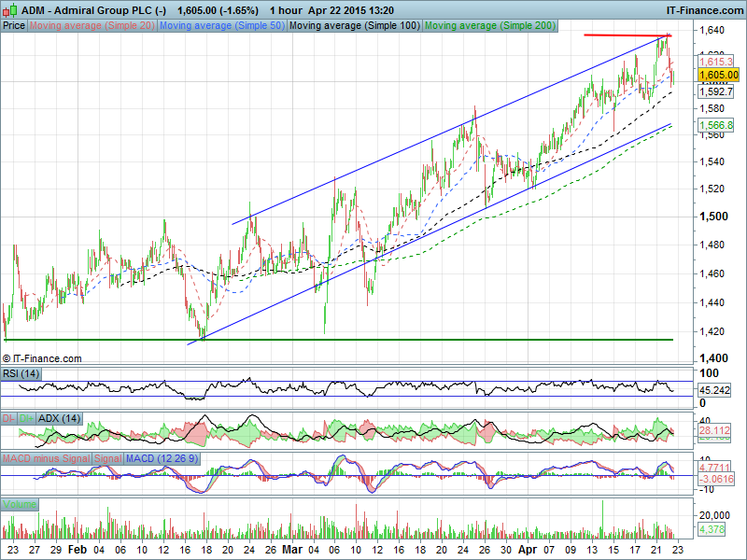Image resolution: width=747 pixels, height=560 pixels.
Task: Click the Signal label in MACD panel
Action: 107,460
